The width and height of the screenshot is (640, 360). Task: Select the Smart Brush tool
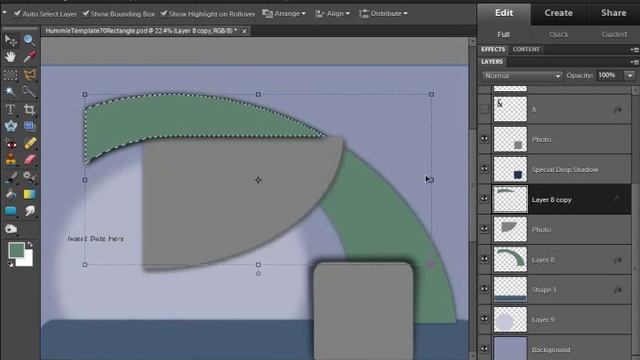29,177
